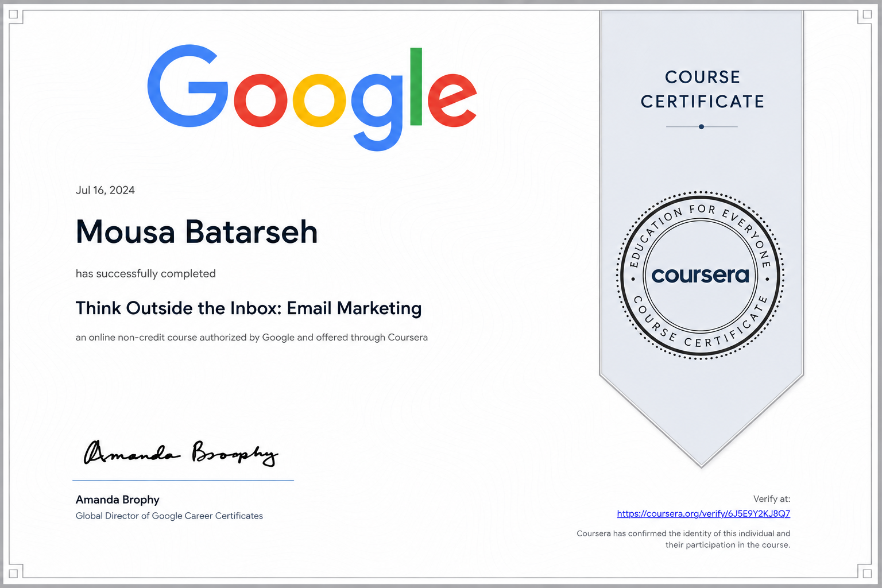882x588 pixels.
Task: Click Amanda Brophy's handwritten signature
Action: (x=181, y=454)
